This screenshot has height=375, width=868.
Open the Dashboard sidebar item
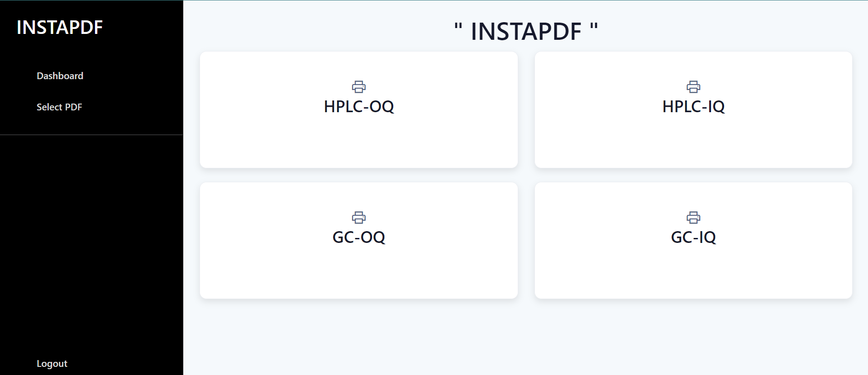[x=60, y=76]
